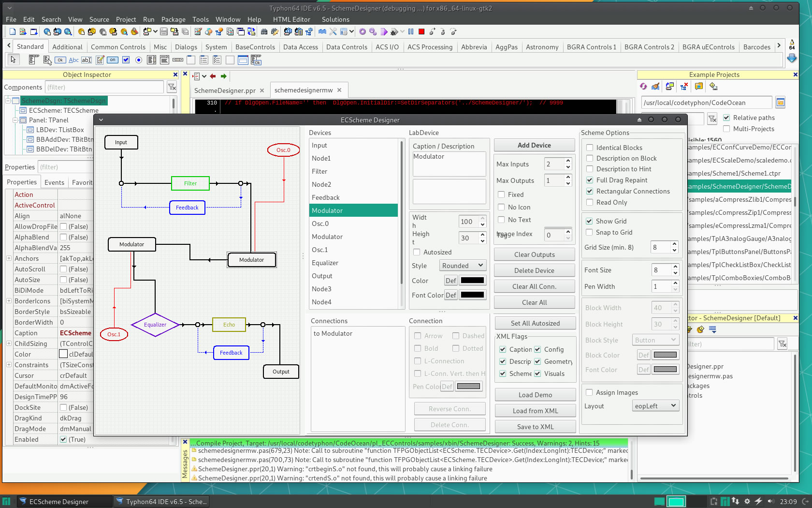
Task: Click the Save to XML button
Action: [x=535, y=427]
